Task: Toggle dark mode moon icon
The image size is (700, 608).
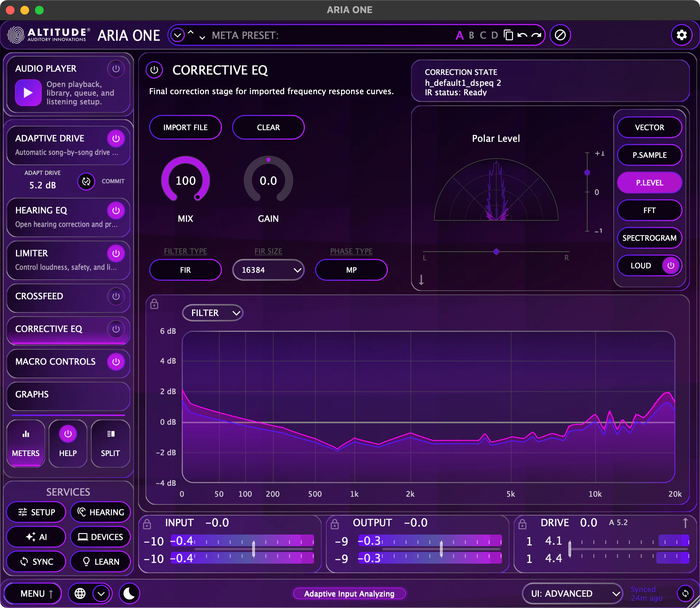Action: (129, 593)
